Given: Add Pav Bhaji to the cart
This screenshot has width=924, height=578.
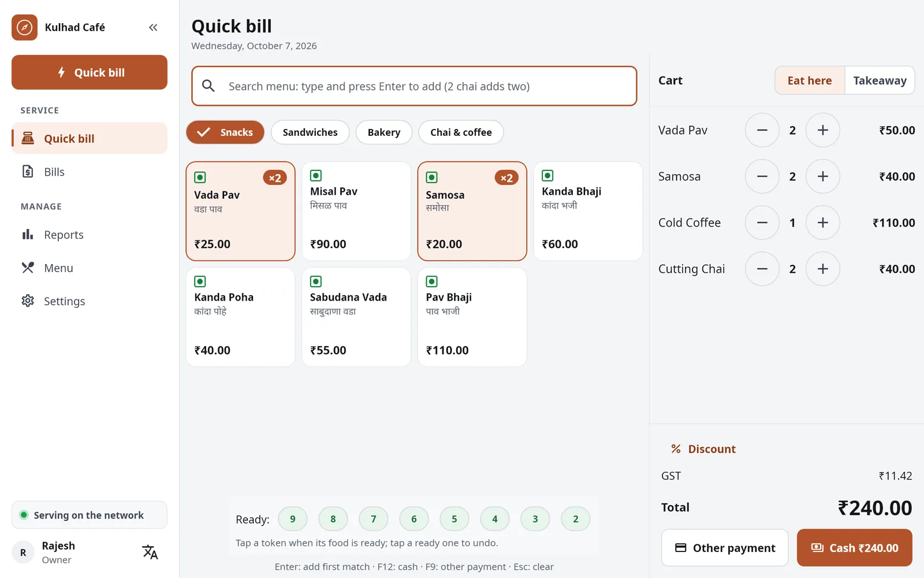Looking at the screenshot, I should [472, 317].
